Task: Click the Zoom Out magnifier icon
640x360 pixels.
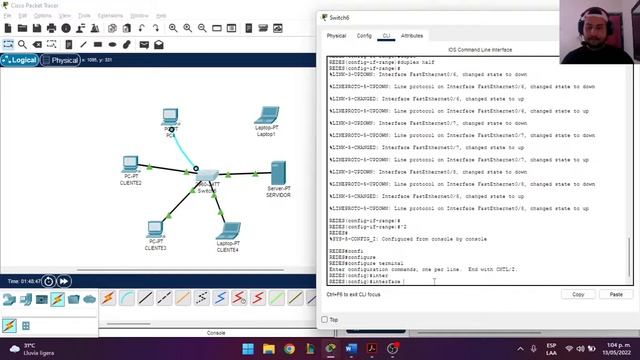Action: [x=202, y=28]
